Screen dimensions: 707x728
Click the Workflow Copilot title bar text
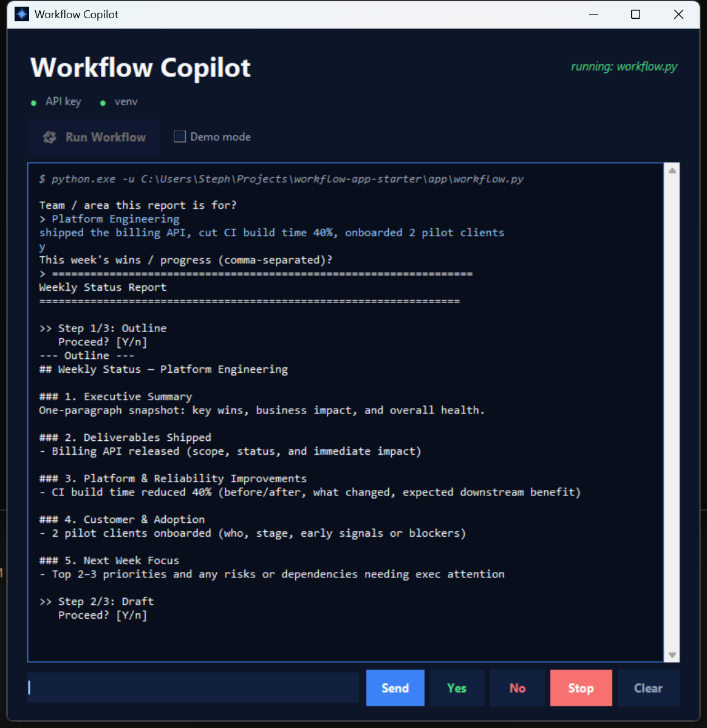tap(77, 15)
